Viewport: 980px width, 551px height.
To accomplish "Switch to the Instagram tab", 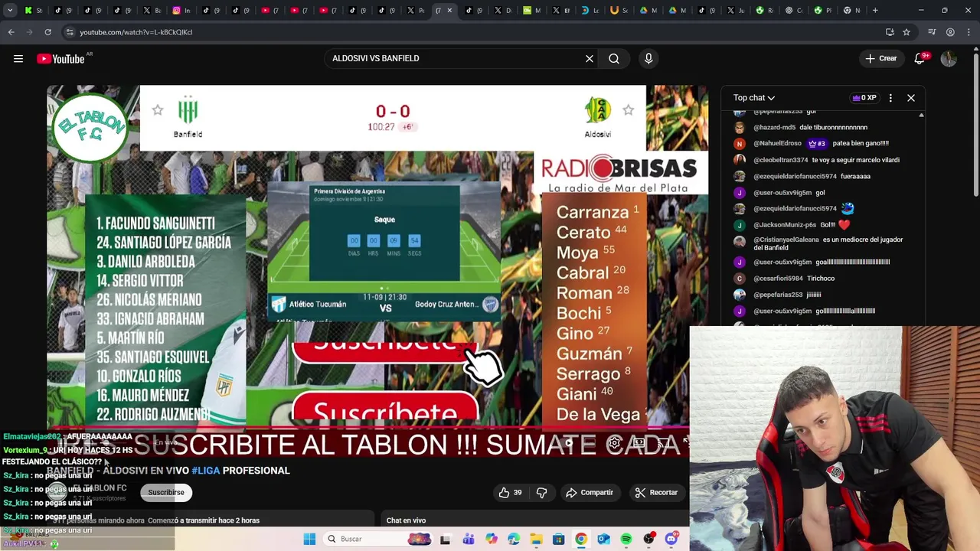I will pyautogui.click(x=181, y=10).
